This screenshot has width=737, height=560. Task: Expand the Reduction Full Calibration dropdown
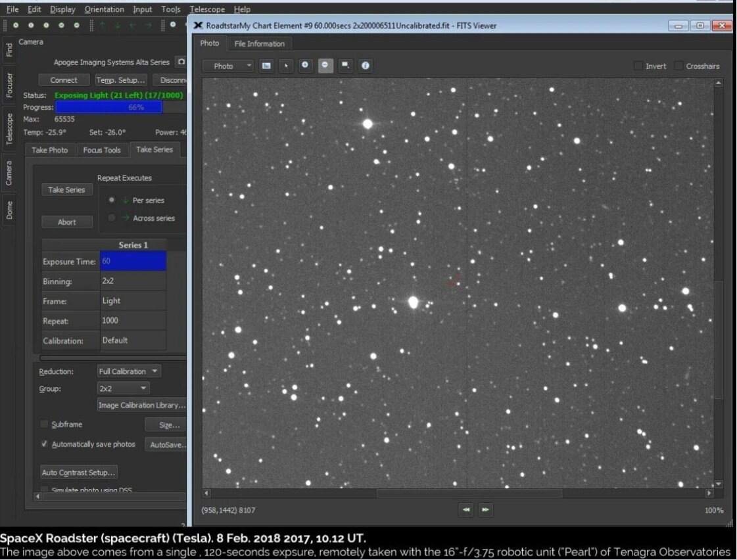click(129, 371)
